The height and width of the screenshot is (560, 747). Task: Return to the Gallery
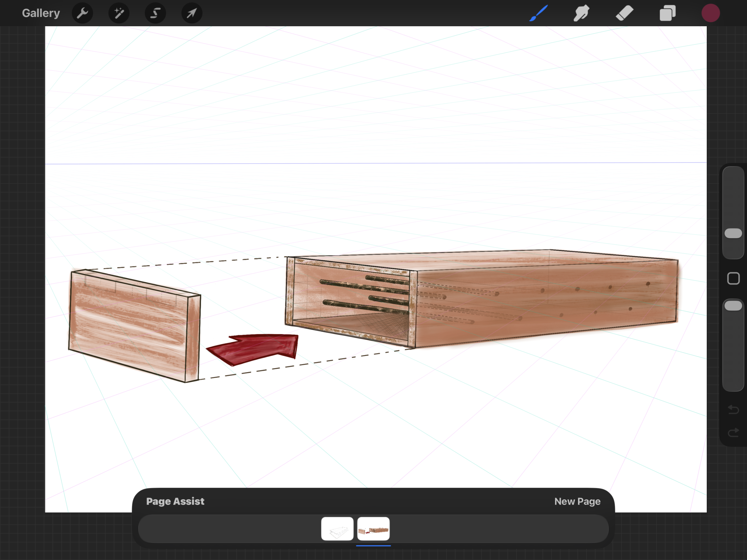(41, 13)
